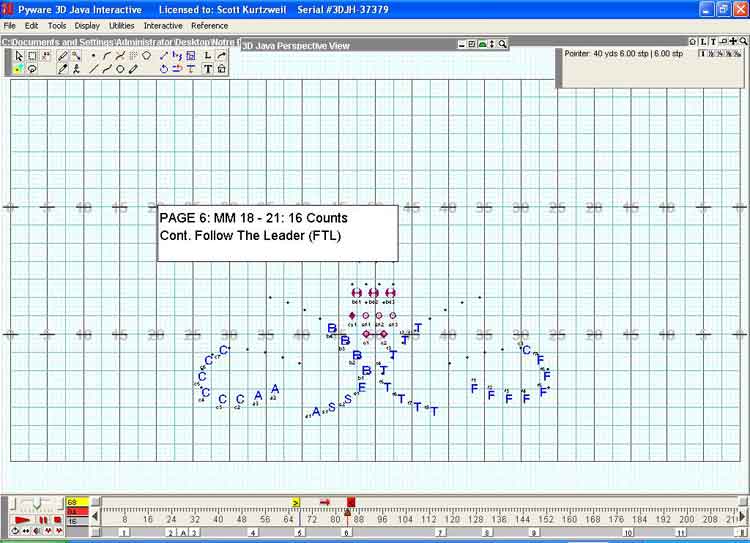Open the Interactive menu
750x543 pixels.
click(163, 25)
